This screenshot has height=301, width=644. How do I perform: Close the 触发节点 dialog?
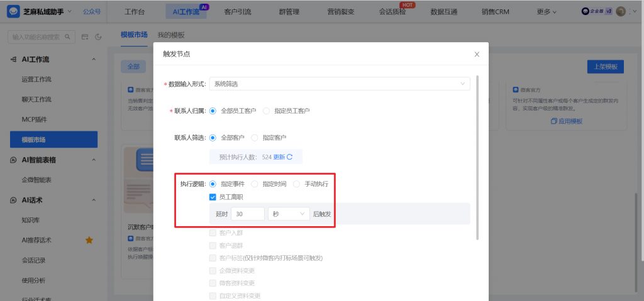pyautogui.click(x=477, y=54)
